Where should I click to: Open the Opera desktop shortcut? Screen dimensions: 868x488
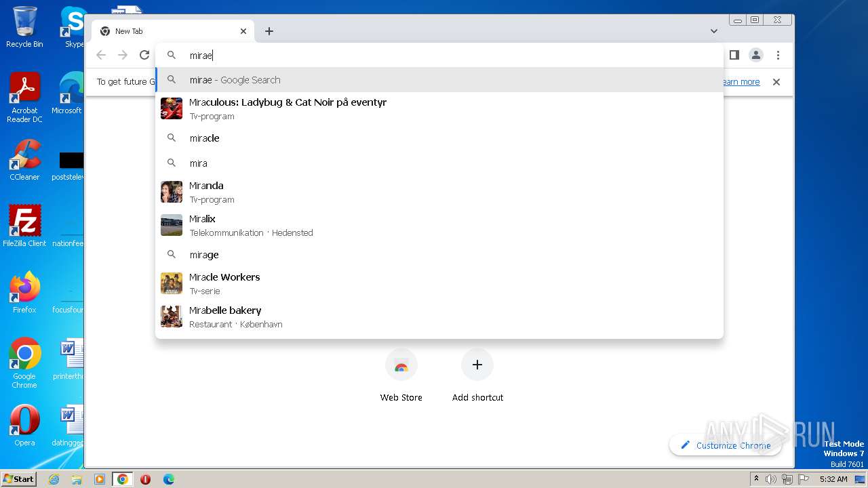point(24,426)
